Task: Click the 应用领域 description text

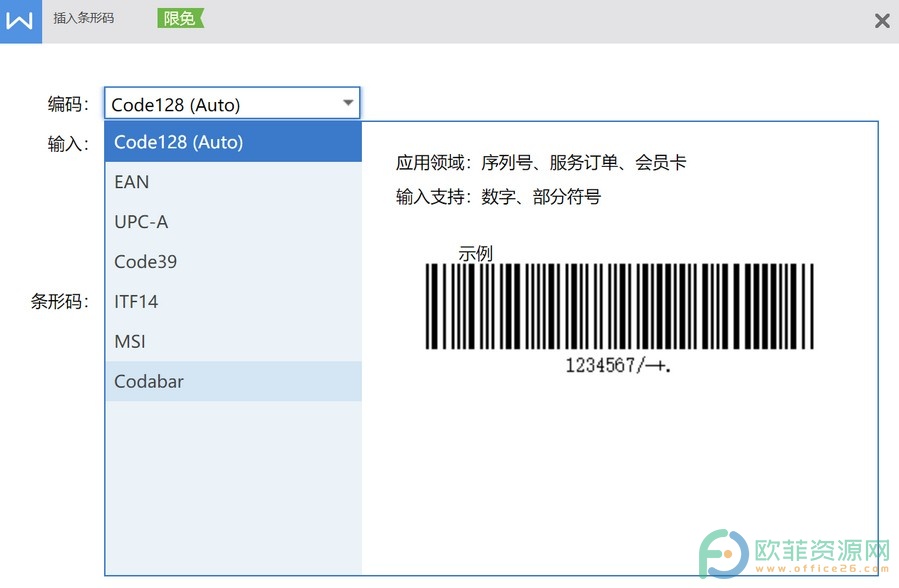Action: tap(541, 163)
